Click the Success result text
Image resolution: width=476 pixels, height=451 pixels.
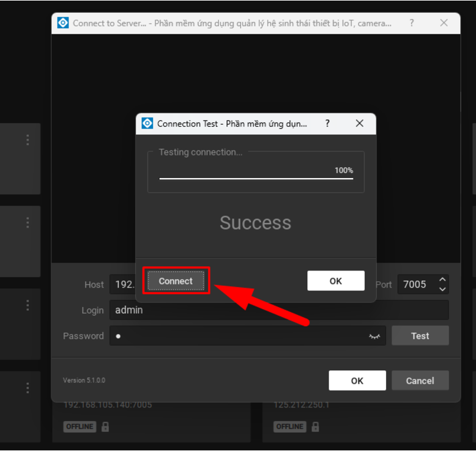(255, 223)
